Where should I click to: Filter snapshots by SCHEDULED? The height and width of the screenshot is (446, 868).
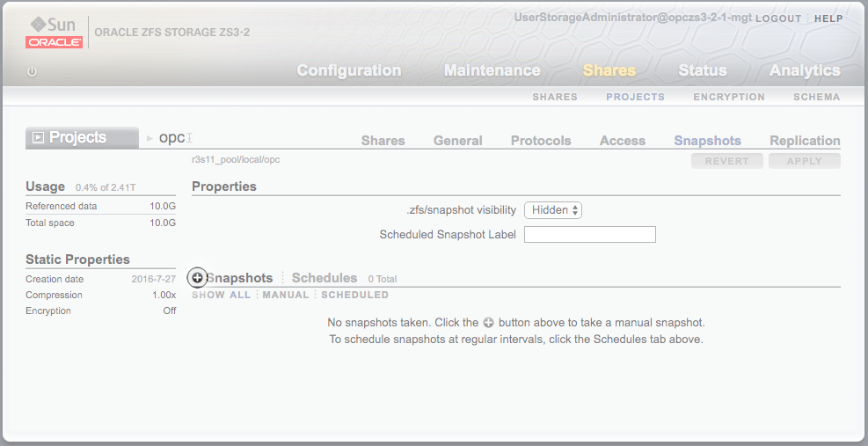tap(354, 295)
